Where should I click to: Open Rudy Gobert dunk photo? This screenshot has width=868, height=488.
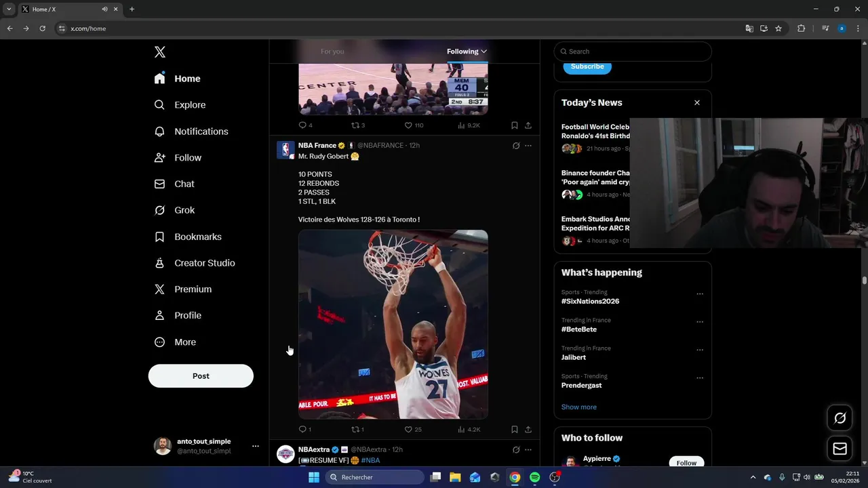(x=393, y=325)
